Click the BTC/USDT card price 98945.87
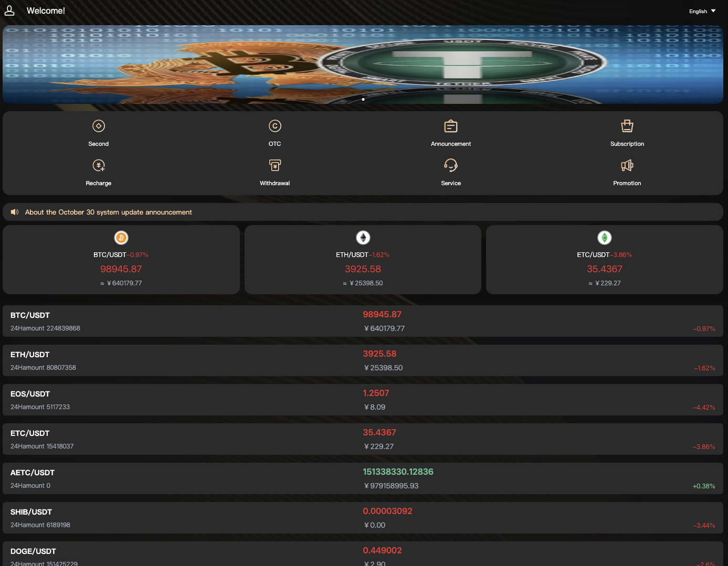Viewport: 728px width, 566px height. (121, 269)
